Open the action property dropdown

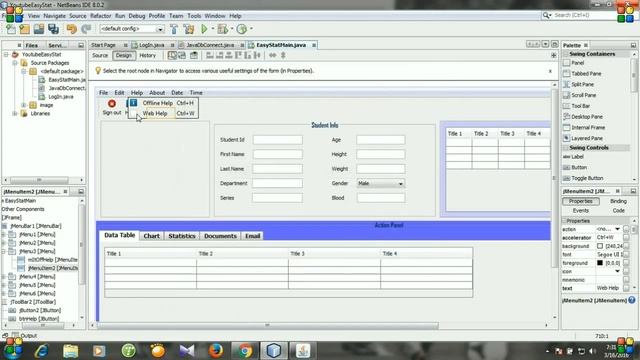(617, 229)
